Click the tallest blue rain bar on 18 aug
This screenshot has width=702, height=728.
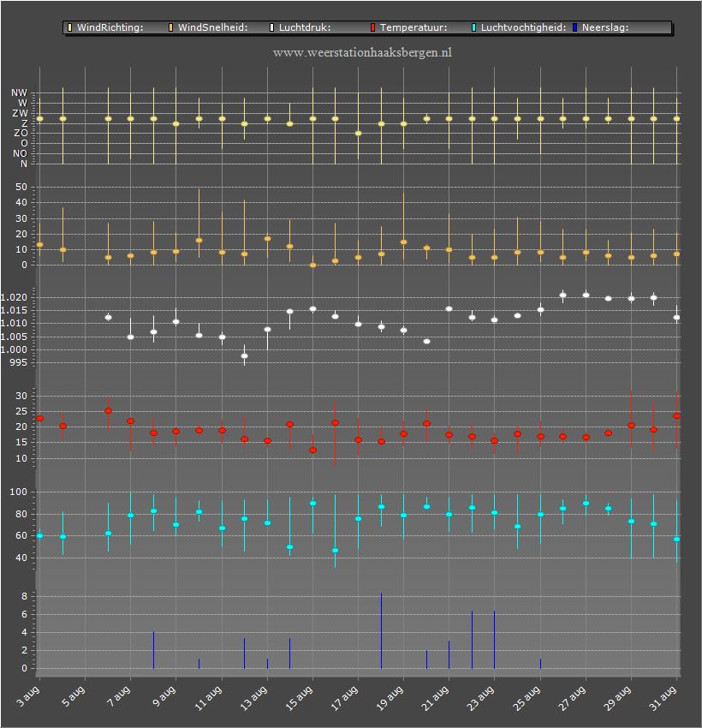[381, 630]
